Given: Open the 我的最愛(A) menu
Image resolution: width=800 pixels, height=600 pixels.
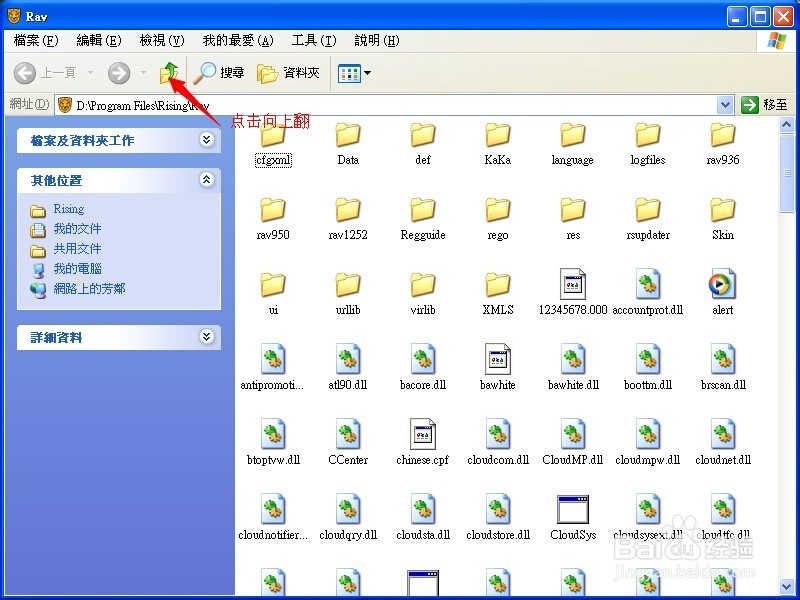Looking at the screenshot, I should coord(238,40).
